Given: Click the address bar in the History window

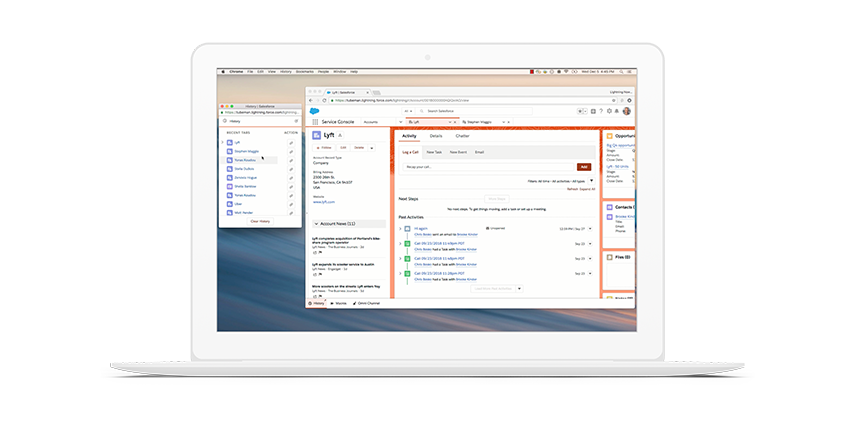Looking at the screenshot, I should 260,112.
